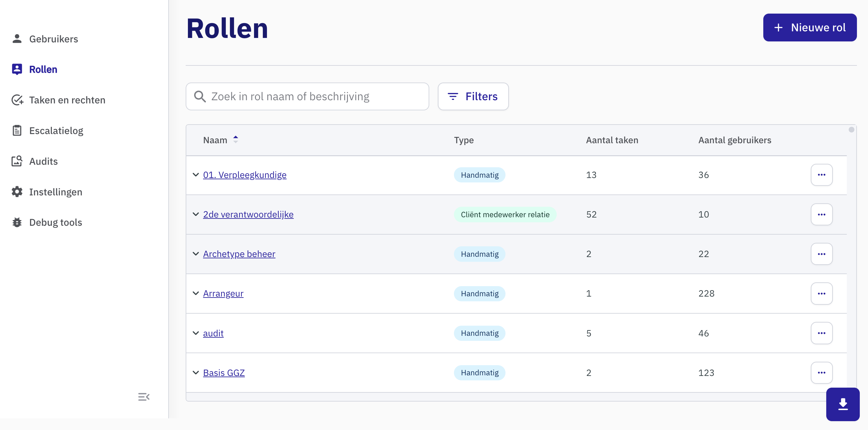Click the Handmatig badge for 01. Verpleegkundige
The image size is (868, 430).
click(480, 175)
